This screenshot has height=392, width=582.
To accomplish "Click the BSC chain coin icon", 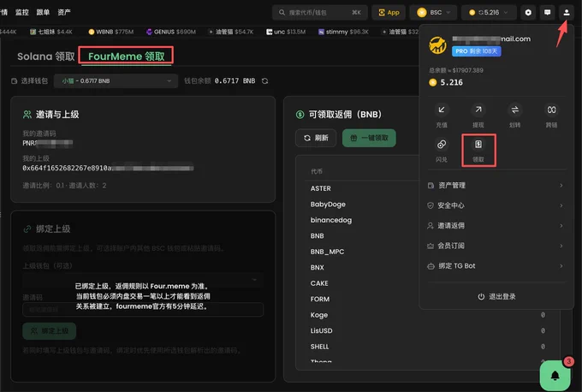I will [422, 13].
